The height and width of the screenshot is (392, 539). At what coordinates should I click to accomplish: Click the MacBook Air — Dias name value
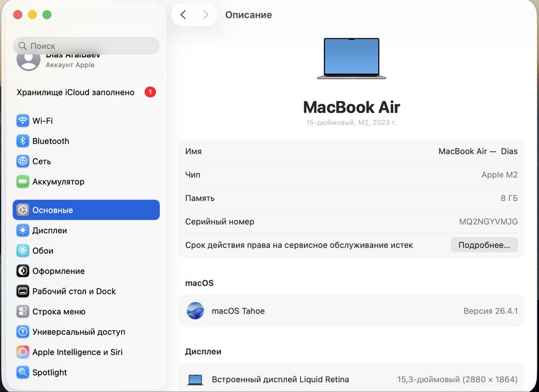pyautogui.click(x=478, y=151)
